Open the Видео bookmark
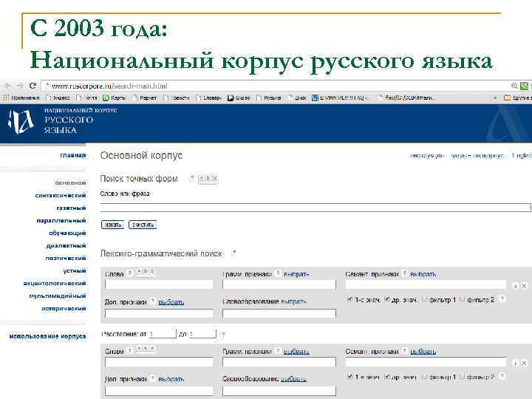The image size is (532, 399). point(239,98)
